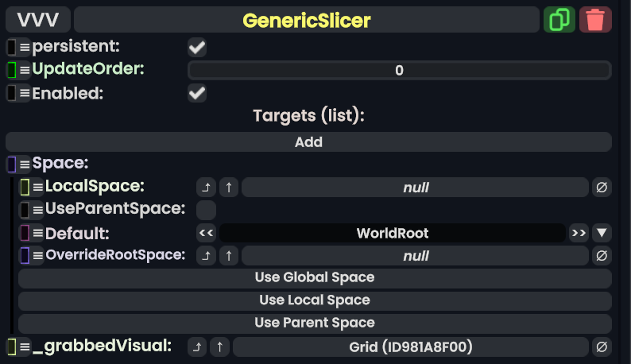Screen dimensions: 631x364
Task: Toggle the Enabled checkbox
Action: (x=197, y=94)
